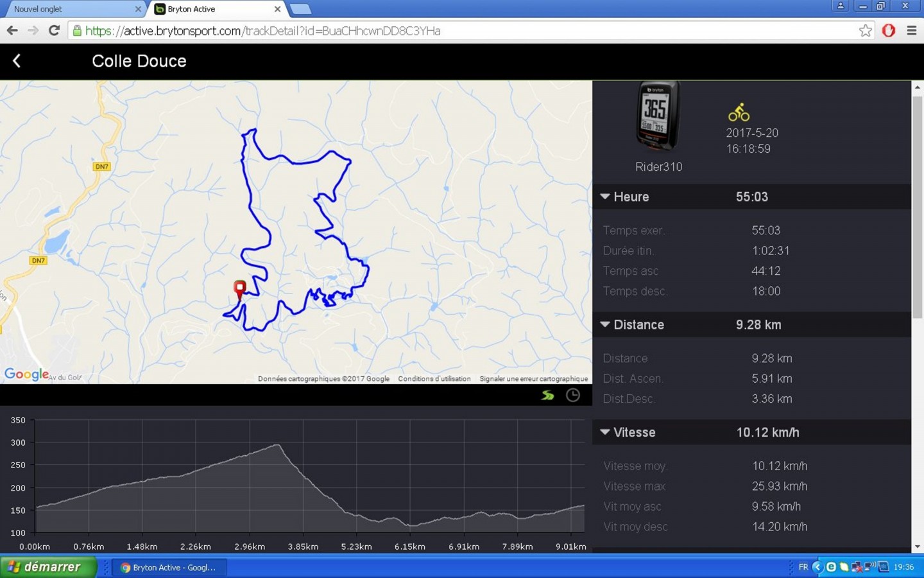Click the upper DN7 road label on map
This screenshot has width=924, height=578.
click(101, 166)
